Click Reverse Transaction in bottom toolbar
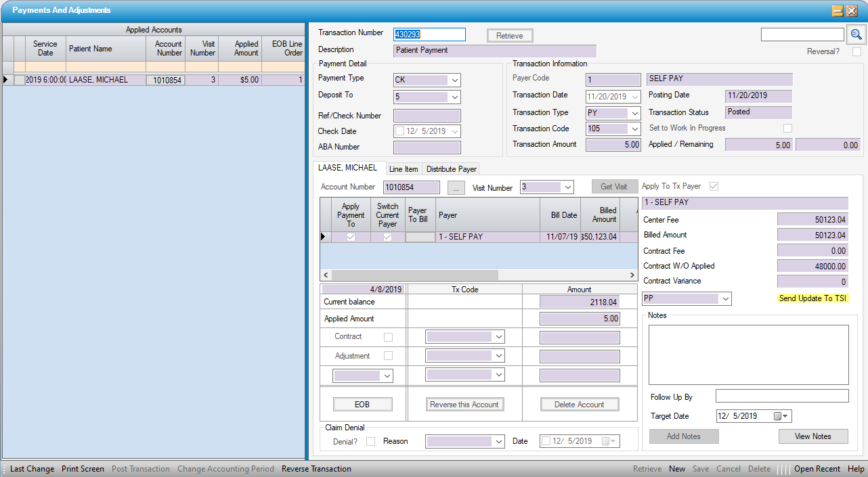 click(316, 469)
